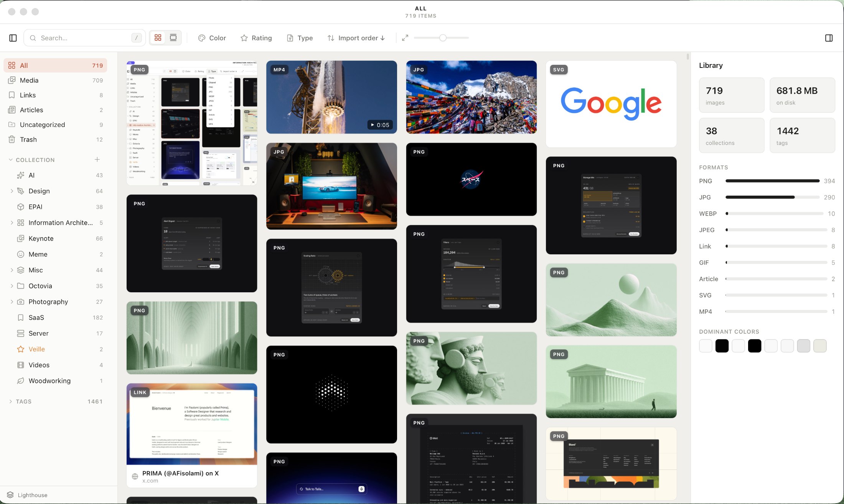Open the Keynote collection icon

tap(21, 239)
